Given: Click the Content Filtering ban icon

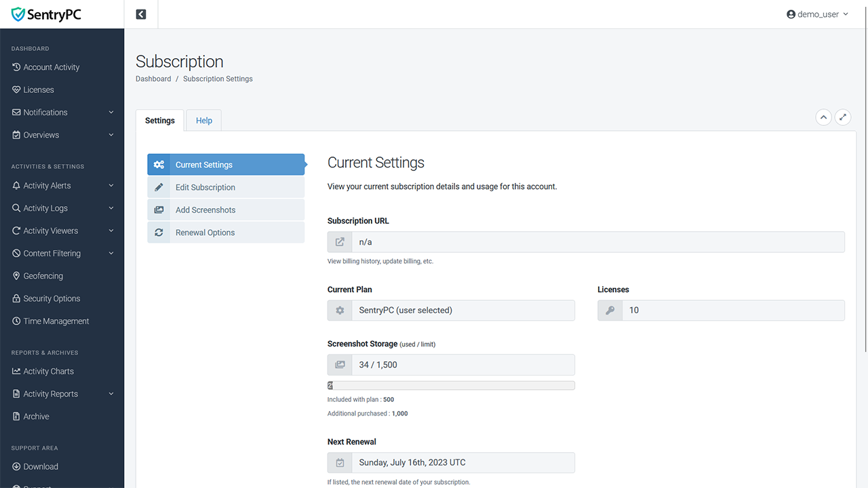Looking at the screenshot, I should click(x=16, y=253).
